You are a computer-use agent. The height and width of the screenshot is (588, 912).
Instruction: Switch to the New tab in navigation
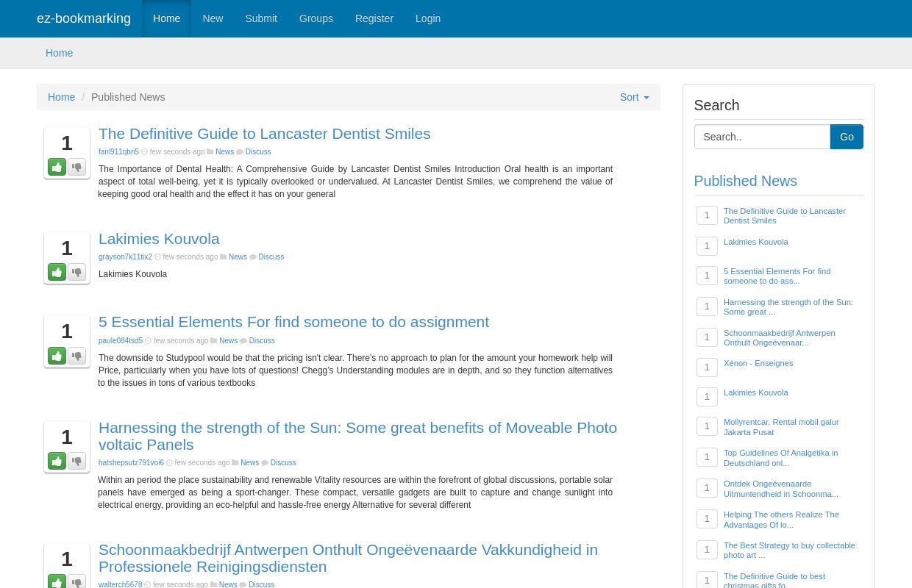[x=213, y=18]
